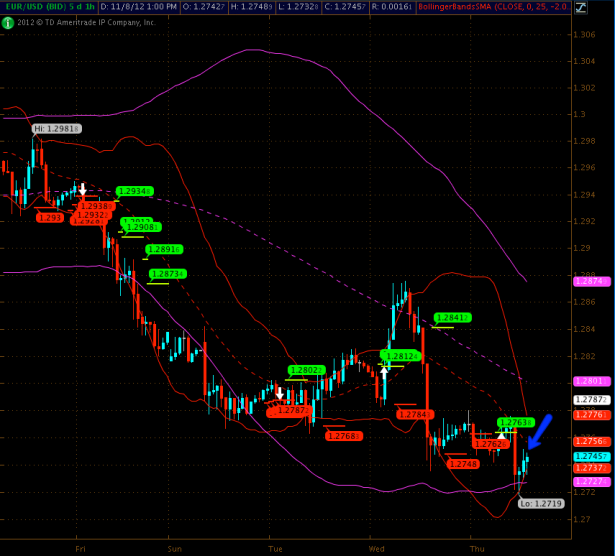615x556 pixels.
Task: Click the white down arrow signal near 1.2938
Action: coord(83,189)
